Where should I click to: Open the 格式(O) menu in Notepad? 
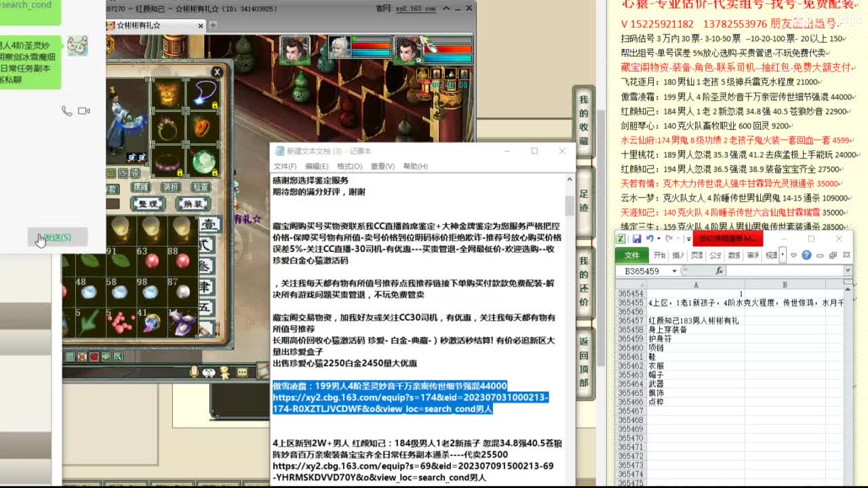coord(348,165)
